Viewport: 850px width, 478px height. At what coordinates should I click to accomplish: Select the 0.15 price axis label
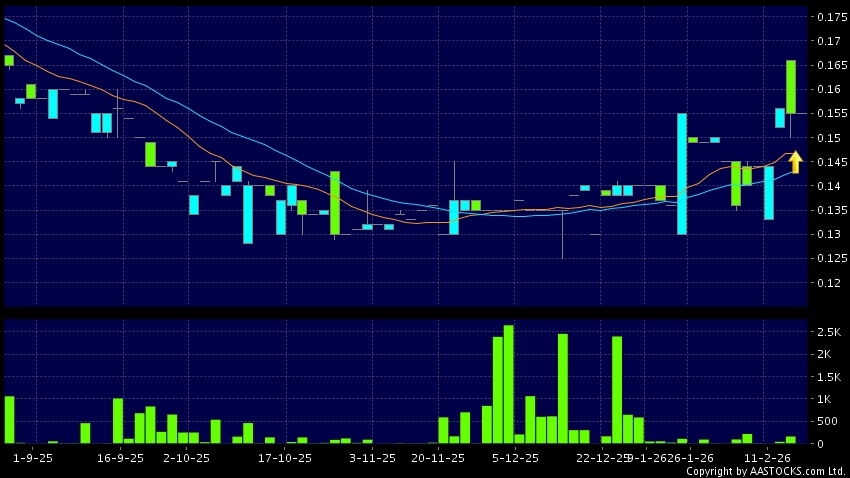tap(829, 138)
